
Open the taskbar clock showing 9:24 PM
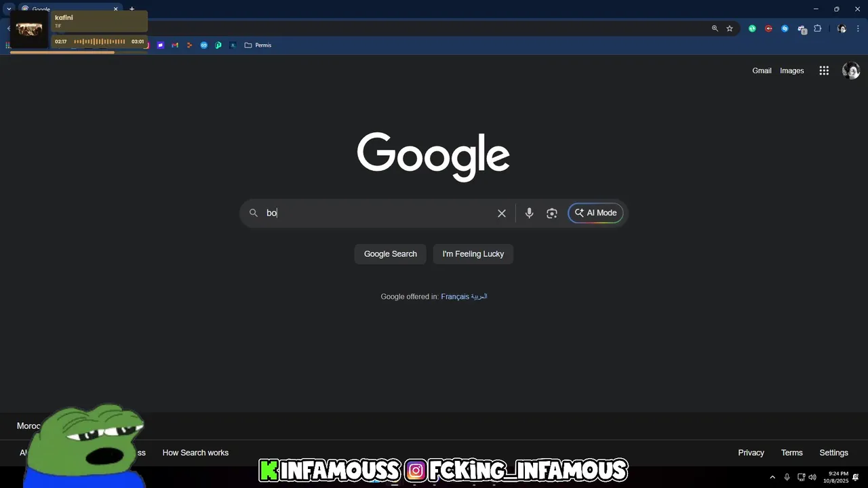pyautogui.click(x=837, y=477)
